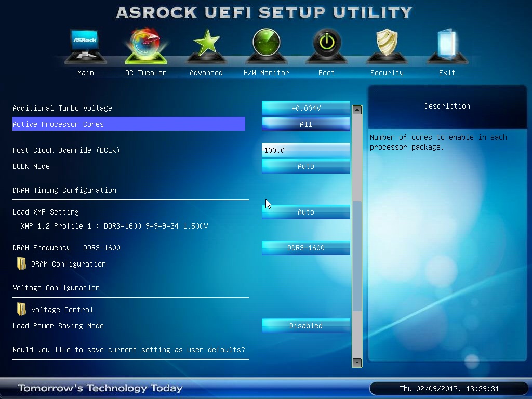
Task: Click the Description panel header
Action: click(447, 106)
